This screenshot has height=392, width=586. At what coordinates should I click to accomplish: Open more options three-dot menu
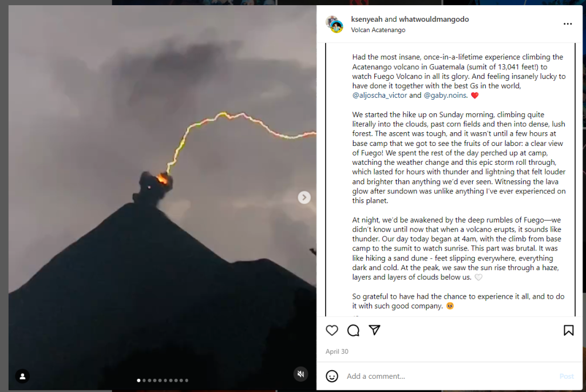pyautogui.click(x=568, y=24)
